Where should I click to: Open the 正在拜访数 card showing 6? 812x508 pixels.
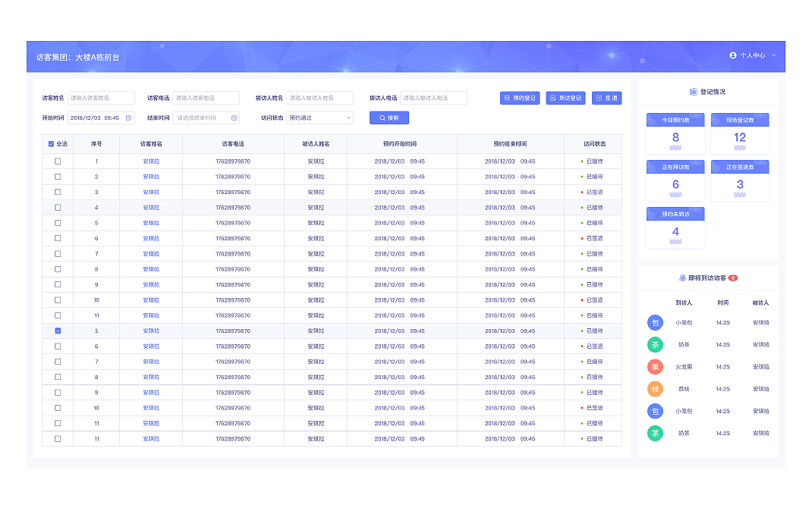(675, 180)
